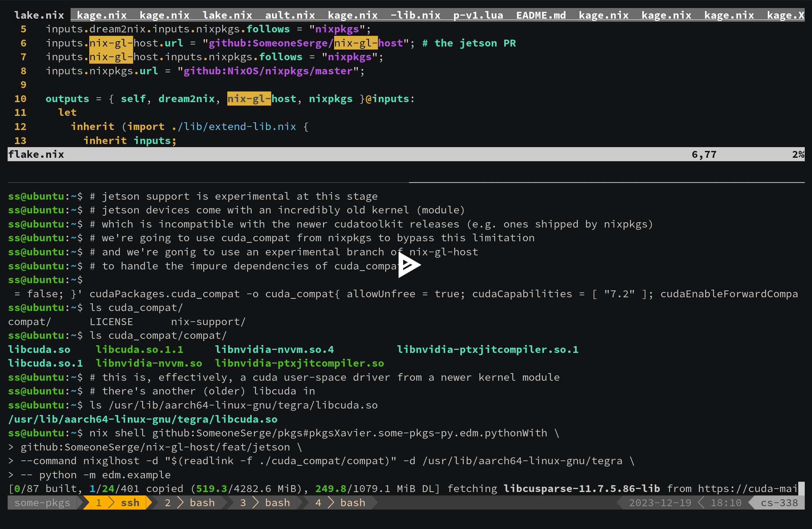The image size is (812, 529).
Task: Open the p-v1.lua vim tab
Action: (478, 15)
